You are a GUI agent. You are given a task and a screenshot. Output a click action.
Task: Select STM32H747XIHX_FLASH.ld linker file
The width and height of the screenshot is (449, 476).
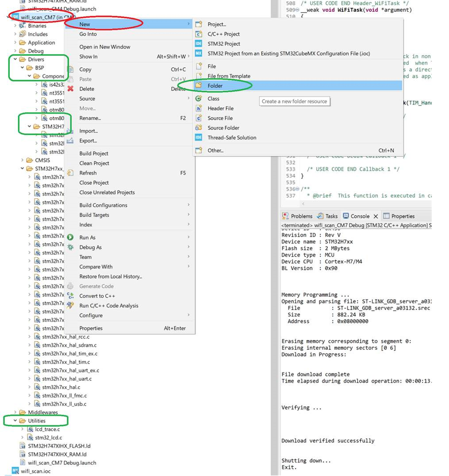tap(59, 446)
